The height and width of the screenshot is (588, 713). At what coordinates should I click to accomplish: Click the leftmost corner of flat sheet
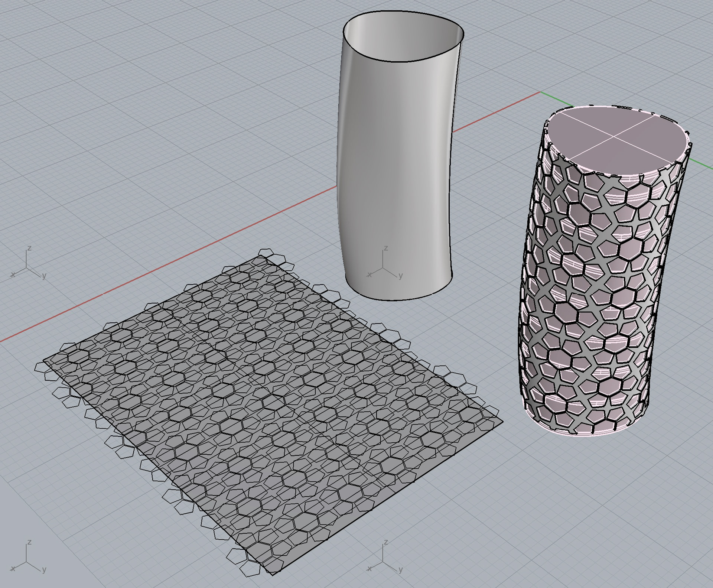tap(43, 360)
